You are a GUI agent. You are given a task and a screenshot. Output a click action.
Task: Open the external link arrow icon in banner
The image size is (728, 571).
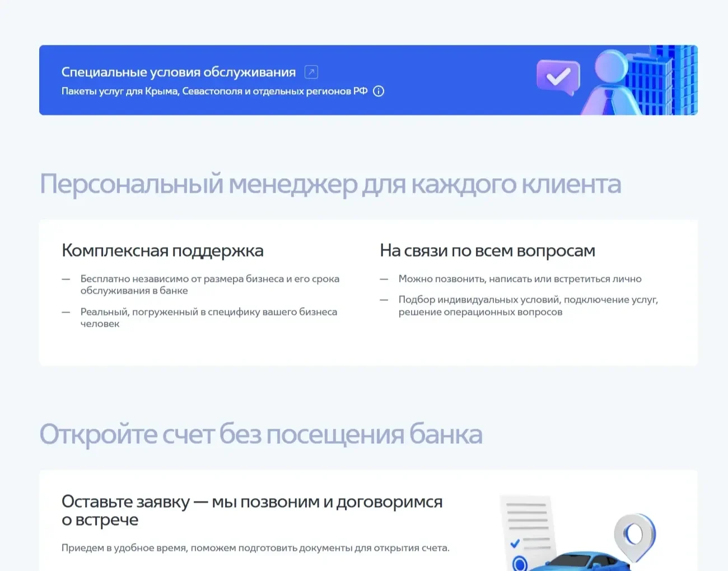pyautogui.click(x=311, y=72)
